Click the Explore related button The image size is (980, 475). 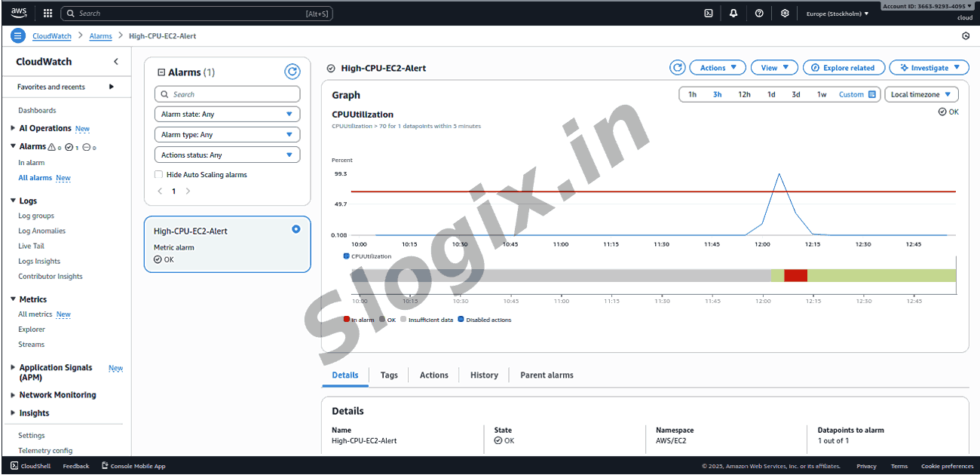coord(843,68)
